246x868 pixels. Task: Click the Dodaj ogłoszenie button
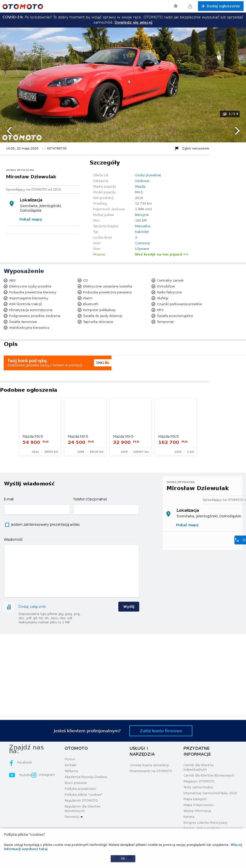click(221, 6)
